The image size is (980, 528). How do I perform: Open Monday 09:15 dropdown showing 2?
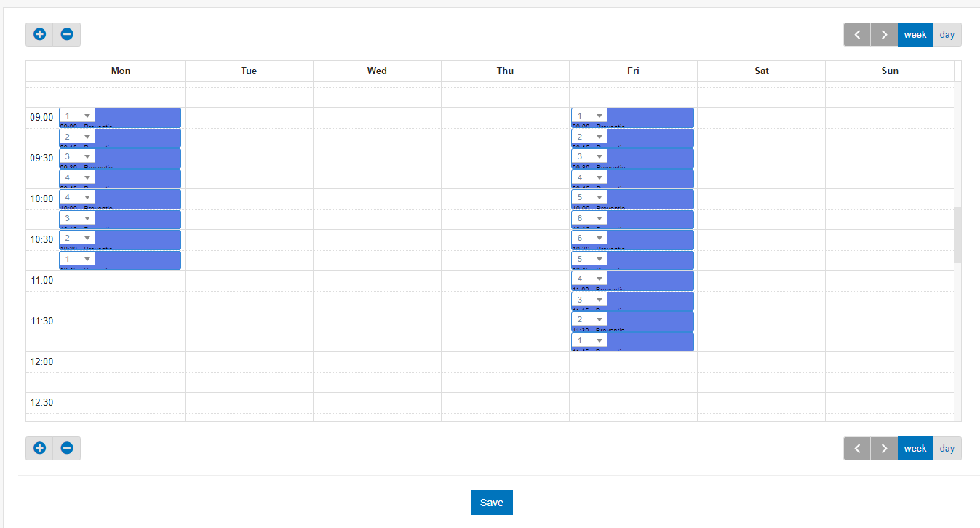[x=77, y=137]
